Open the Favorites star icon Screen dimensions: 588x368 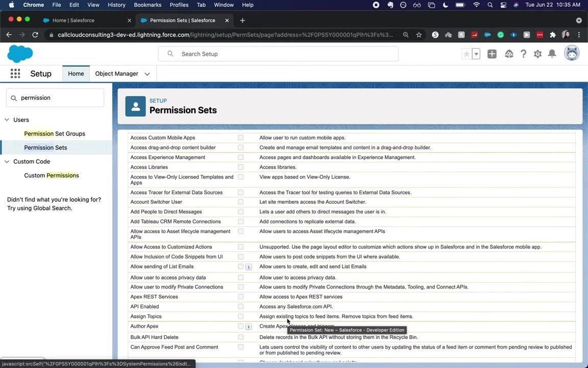(x=467, y=54)
